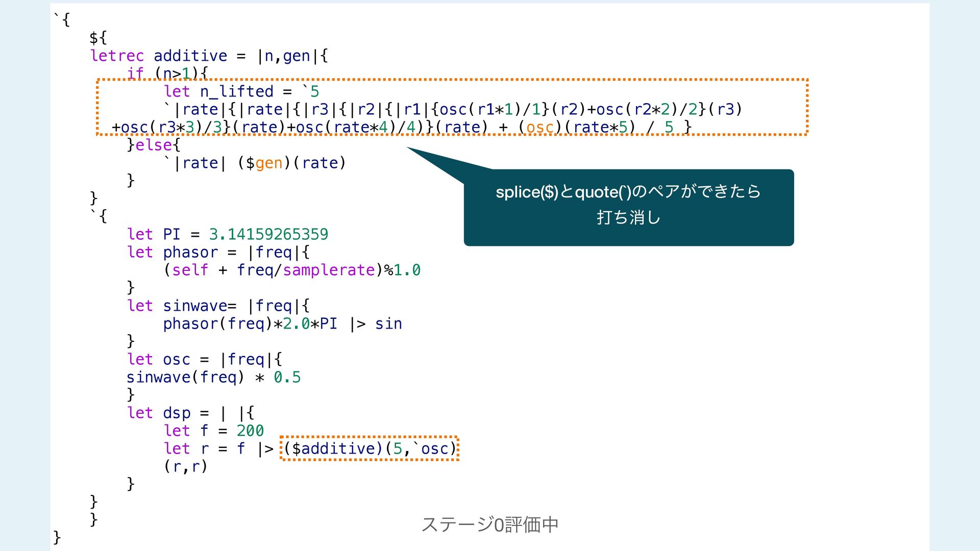Image resolution: width=980 pixels, height=551 pixels.
Task: Click 'let phasor = |freq|{' line
Action: (218, 252)
